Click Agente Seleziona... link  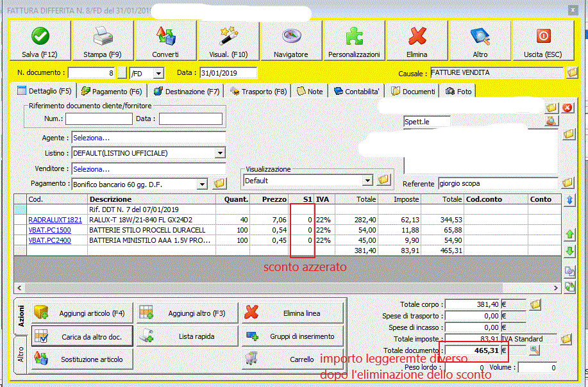click(92, 138)
